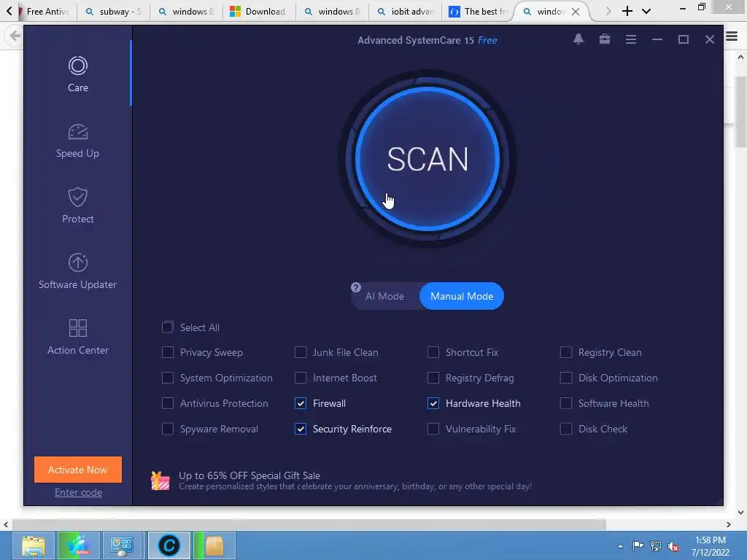Open the package box taskbar icon
The width and height of the screenshot is (747, 560).
(214, 545)
